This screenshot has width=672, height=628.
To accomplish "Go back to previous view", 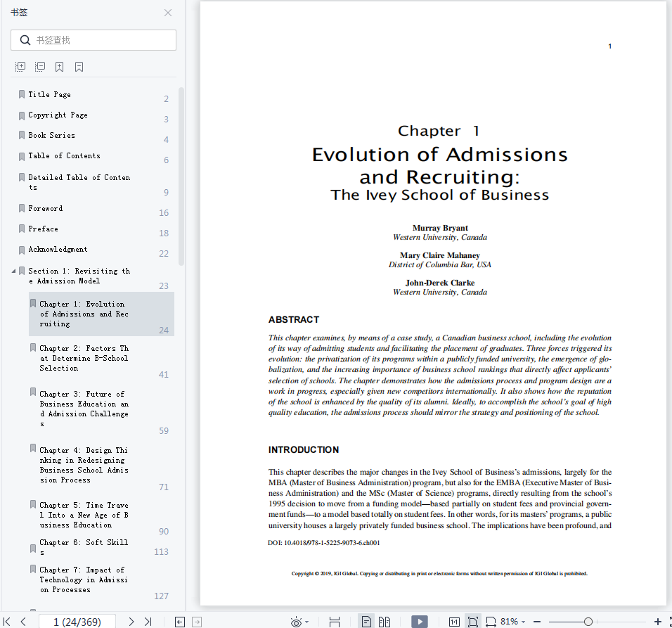I will click(x=180, y=622).
